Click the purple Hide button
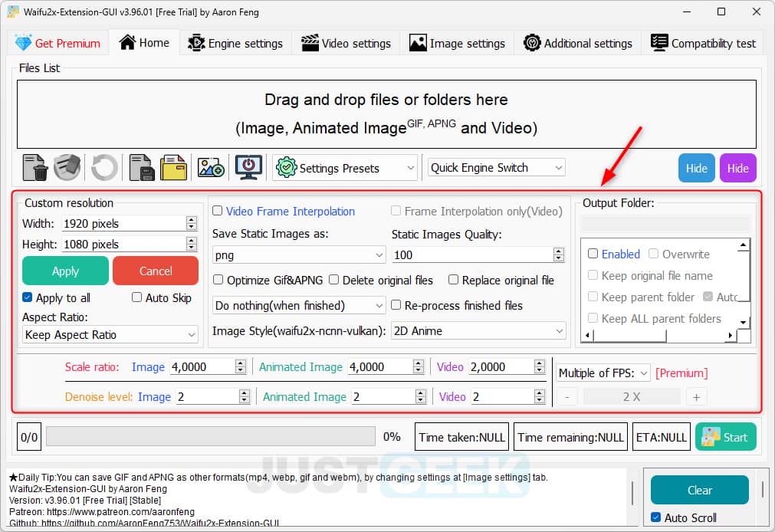 pos(738,168)
